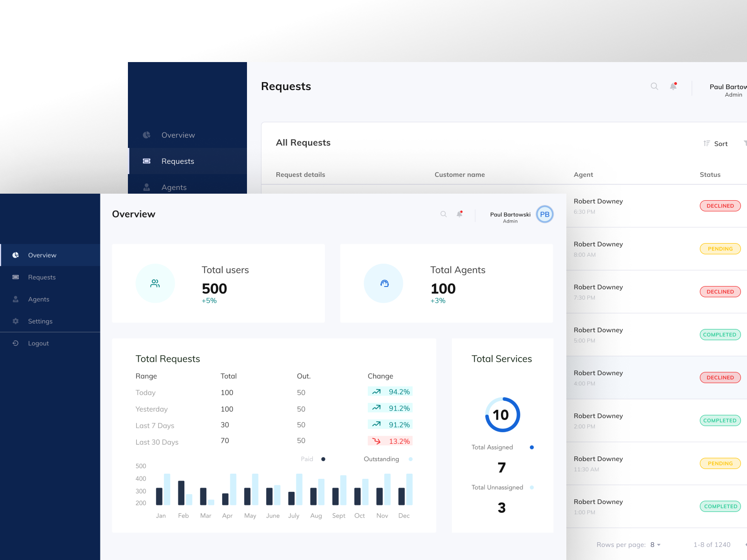Viewport: 747px width, 560px height.
Task: Toggle the Total Unassigned indicator dot
Action: click(532, 487)
